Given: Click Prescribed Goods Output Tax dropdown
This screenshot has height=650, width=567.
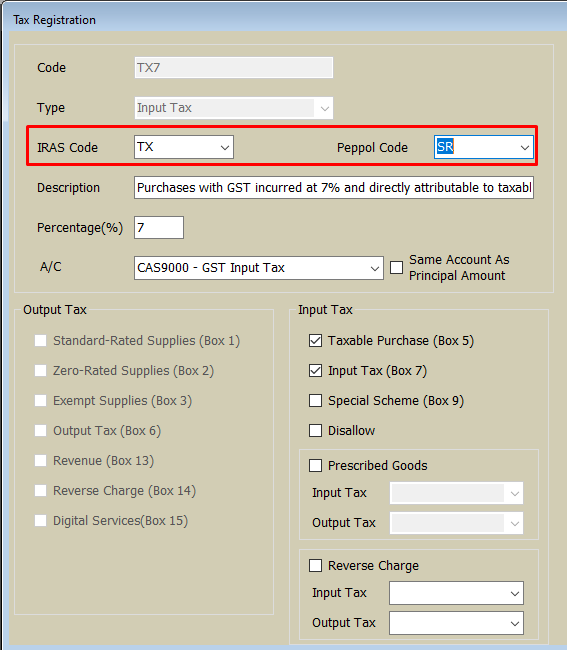Looking at the screenshot, I should coord(456,523).
